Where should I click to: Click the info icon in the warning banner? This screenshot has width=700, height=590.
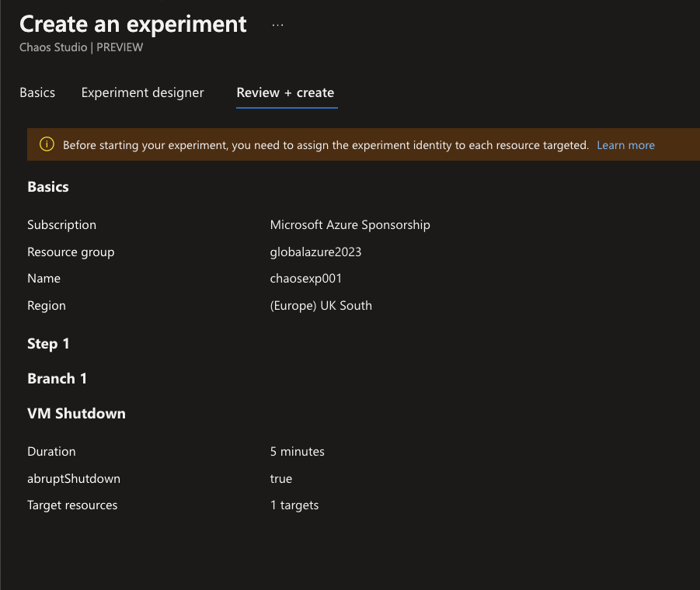47,144
